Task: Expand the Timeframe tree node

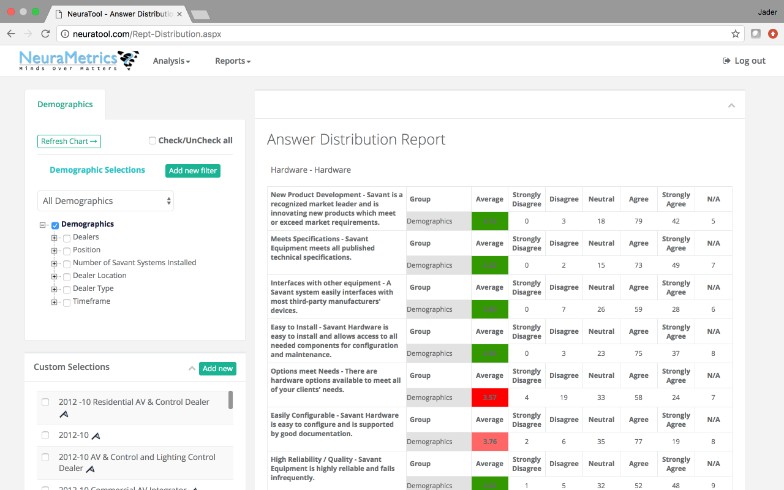Action: 54,302
